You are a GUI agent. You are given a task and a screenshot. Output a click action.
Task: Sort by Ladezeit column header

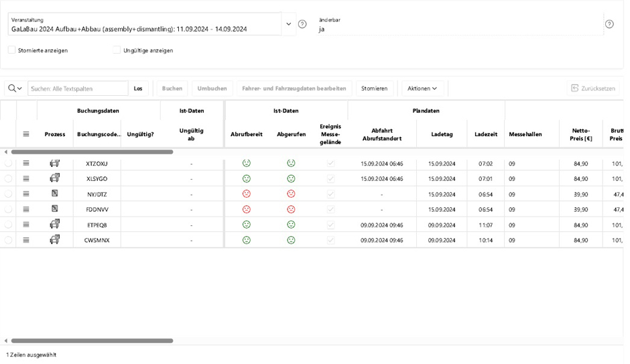coord(485,134)
